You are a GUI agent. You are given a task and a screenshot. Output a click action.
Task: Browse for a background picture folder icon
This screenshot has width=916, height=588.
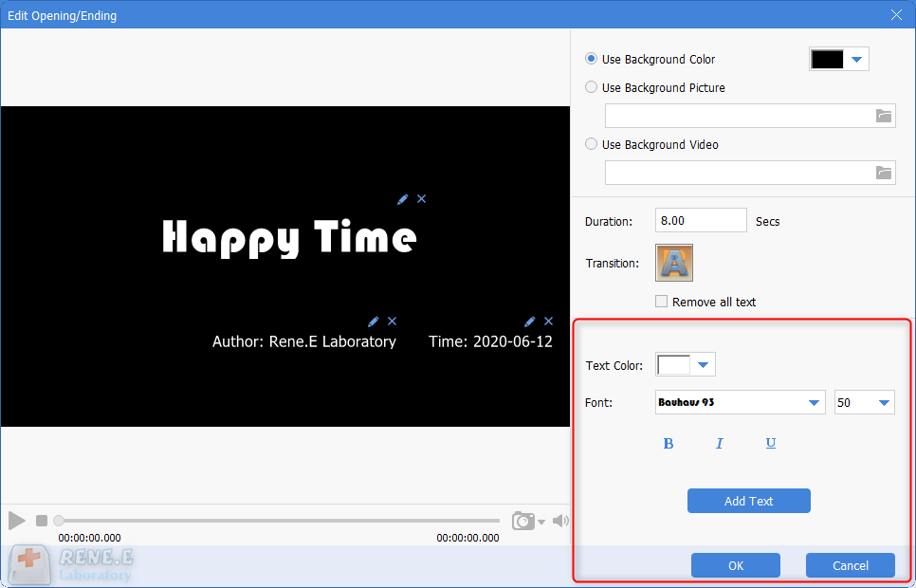pyautogui.click(x=884, y=115)
